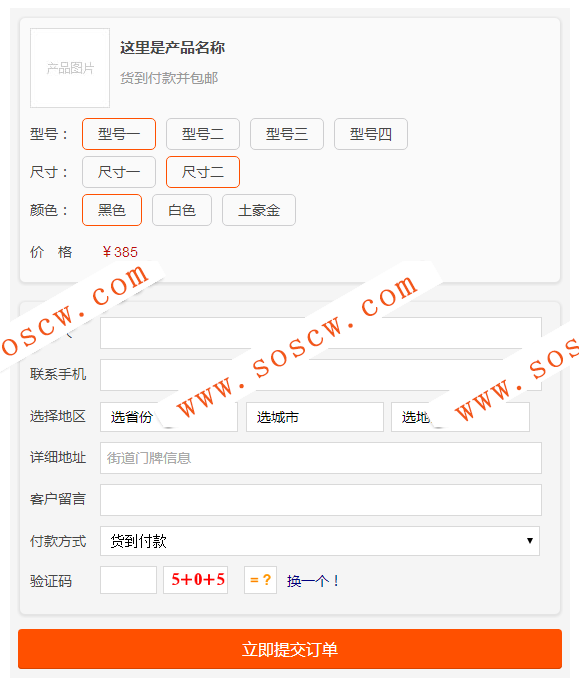Focus the 详细地址 street address field
The width and height of the screenshot is (579, 689).
tap(321, 458)
